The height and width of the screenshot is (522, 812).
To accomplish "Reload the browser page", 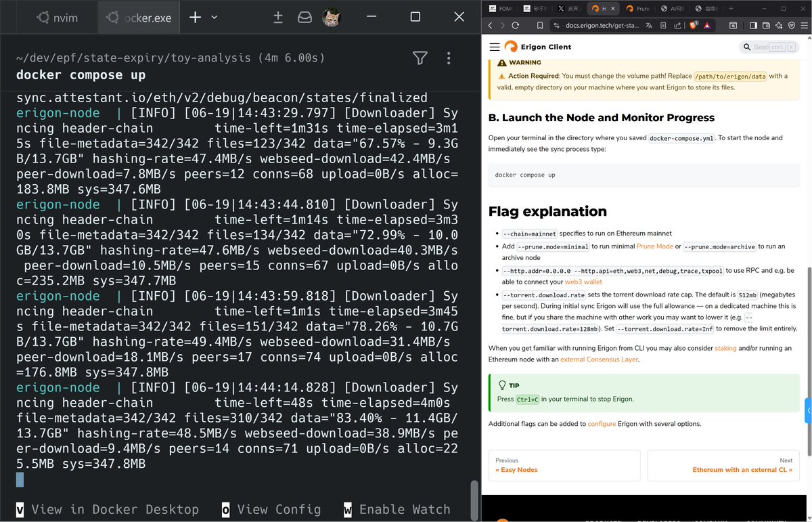I will pyautogui.click(x=516, y=26).
